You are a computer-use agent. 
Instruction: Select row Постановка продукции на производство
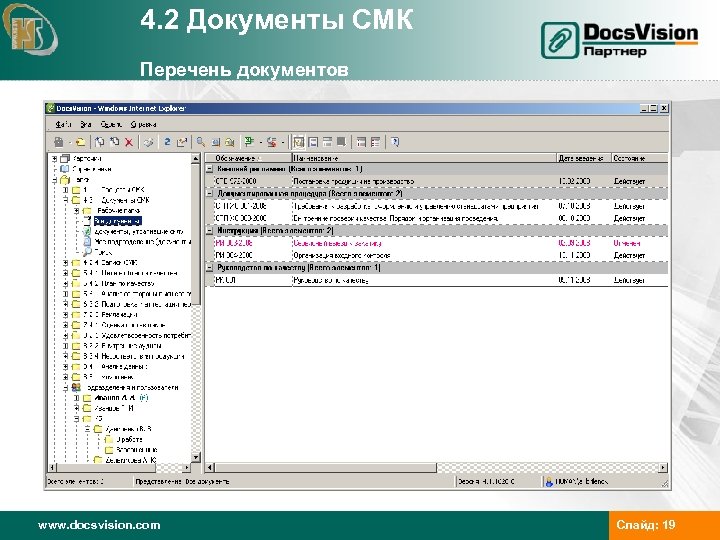[x=436, y=181]
